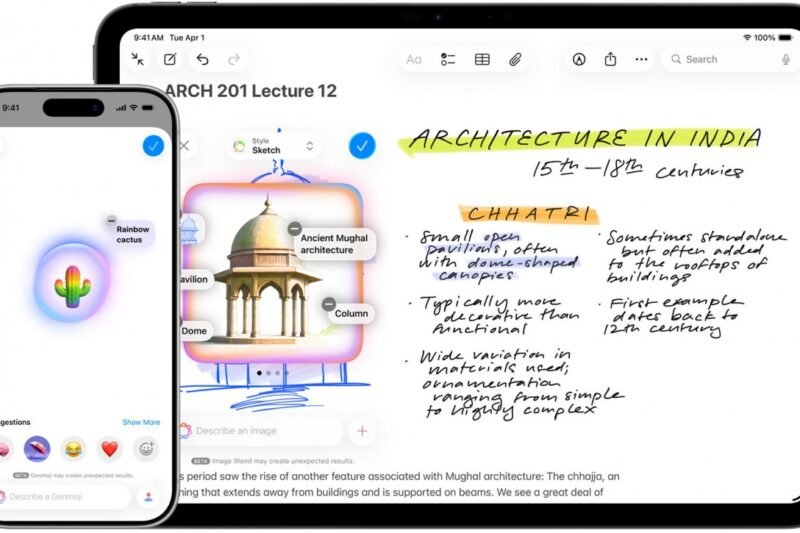Undo the last action in Notes
The height and width of the screenshot is (533, 800).
(x=203, y=60)
